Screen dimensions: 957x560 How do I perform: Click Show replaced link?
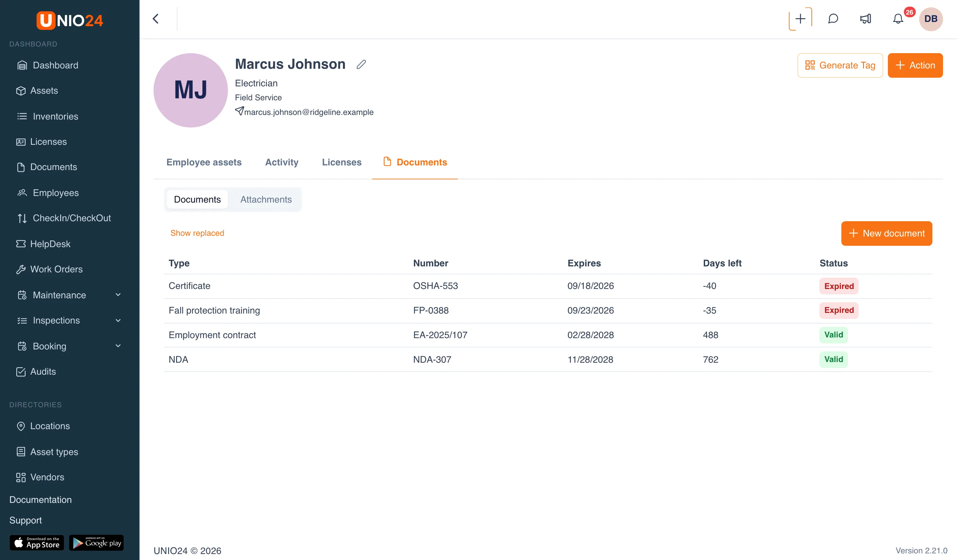click(x=197, y=233)
